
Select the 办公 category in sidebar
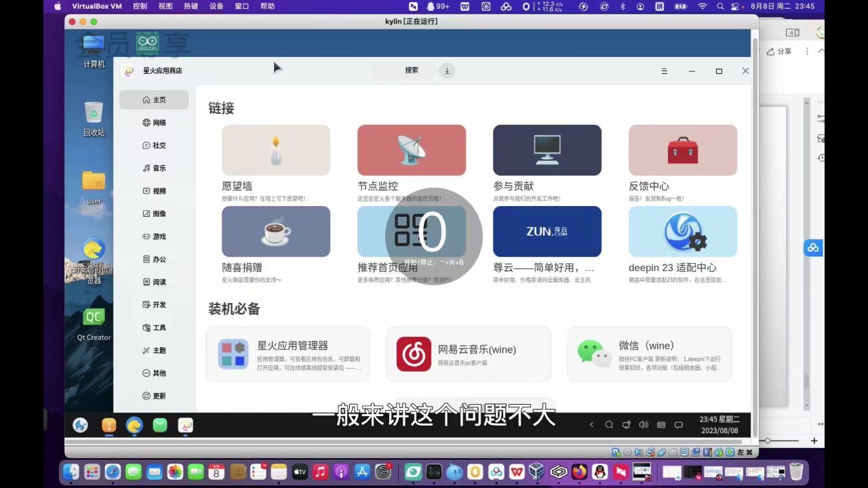[154, 259]
